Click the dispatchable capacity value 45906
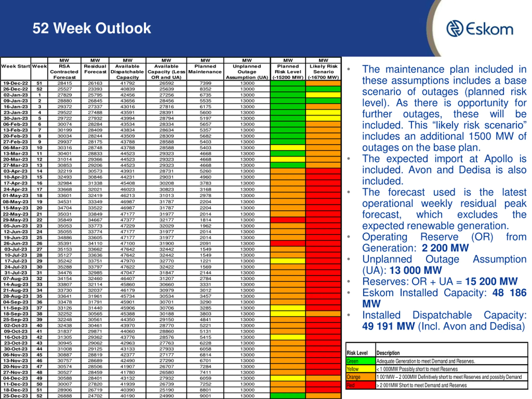This screenshot has width=532, height=399. [127, 308]
